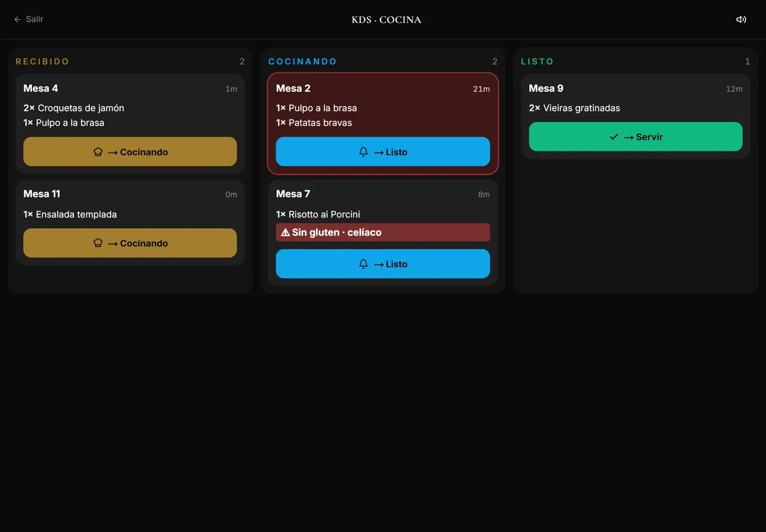The height and width of the screenshot is (532, 766).
Task: Exit via the Salir link
Action: pos(28,19)
